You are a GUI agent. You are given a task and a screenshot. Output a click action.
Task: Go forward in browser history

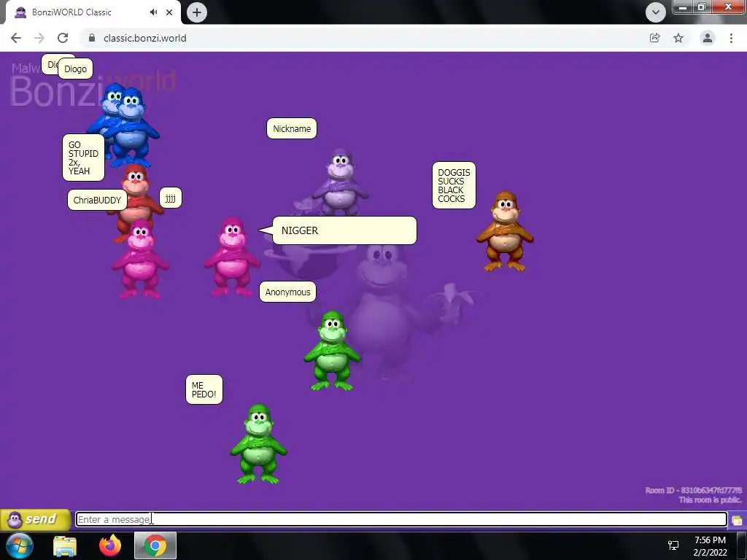[x=39, y=38]
